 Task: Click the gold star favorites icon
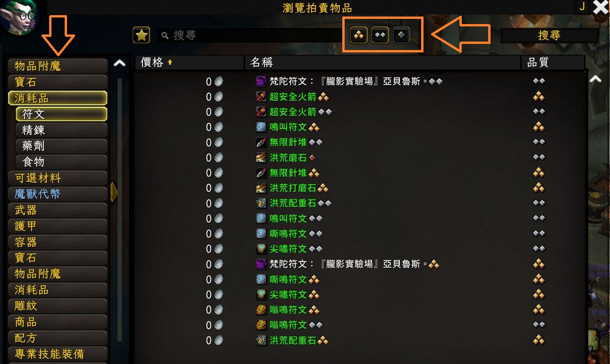click(x=141, y=35)
